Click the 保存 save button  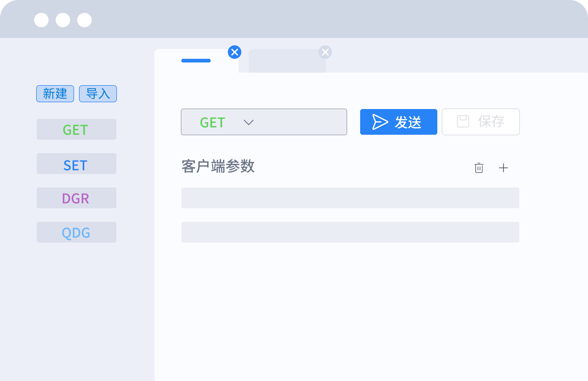[481, 122]
